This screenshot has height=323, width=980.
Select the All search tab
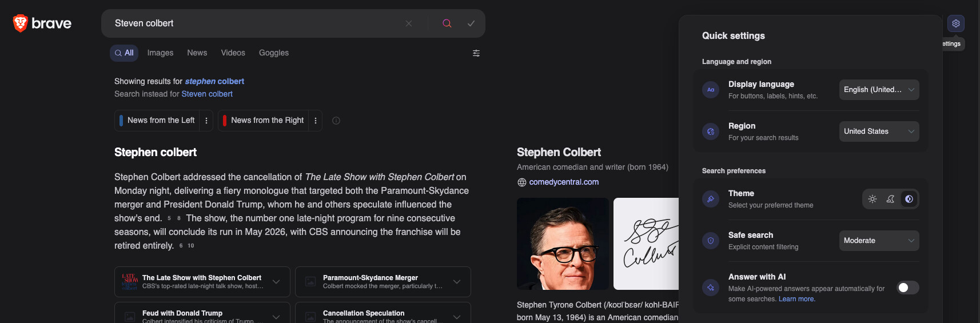124,53
